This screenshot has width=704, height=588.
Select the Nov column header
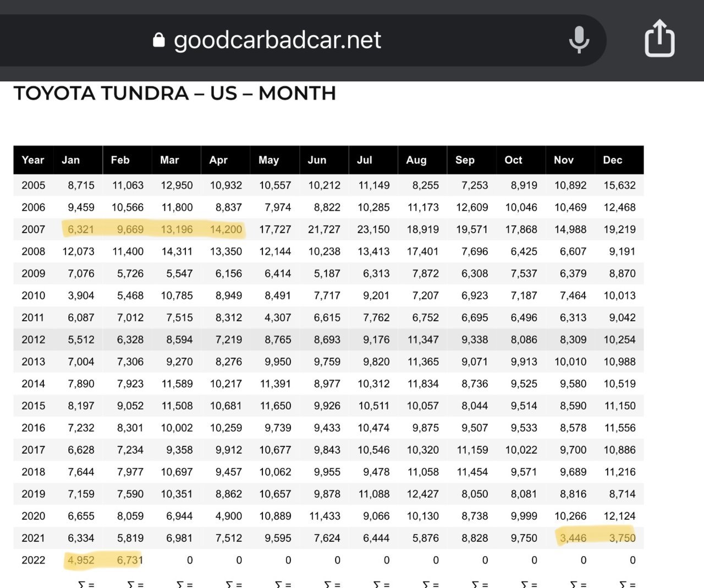570,160
